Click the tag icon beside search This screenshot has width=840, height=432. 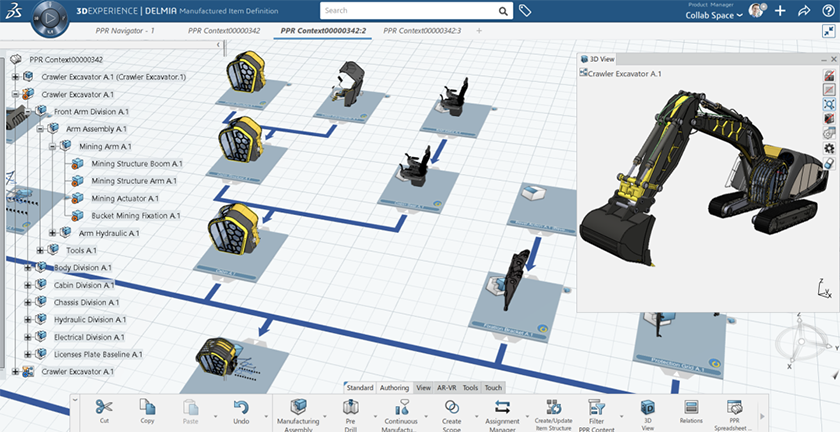tap(525, 11)
